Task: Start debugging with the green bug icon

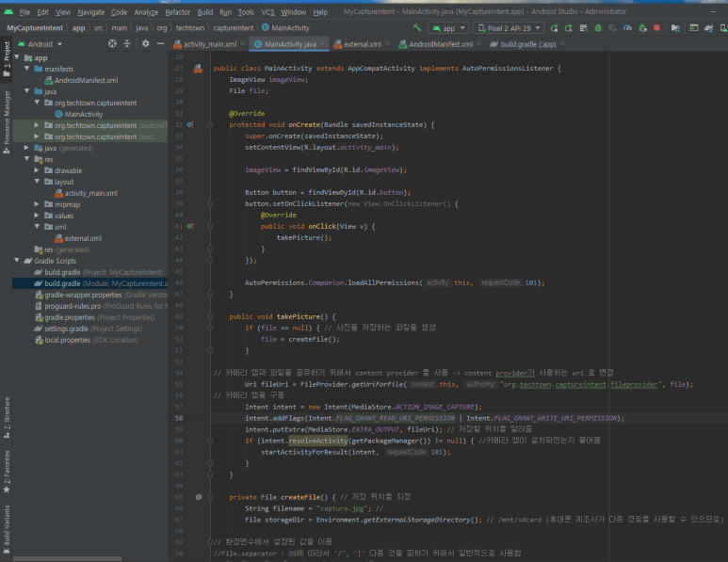Action: pos(598,28)
